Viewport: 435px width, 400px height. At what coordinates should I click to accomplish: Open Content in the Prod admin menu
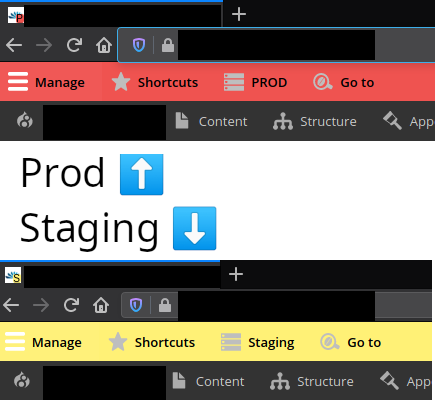[x=211, y=121]
